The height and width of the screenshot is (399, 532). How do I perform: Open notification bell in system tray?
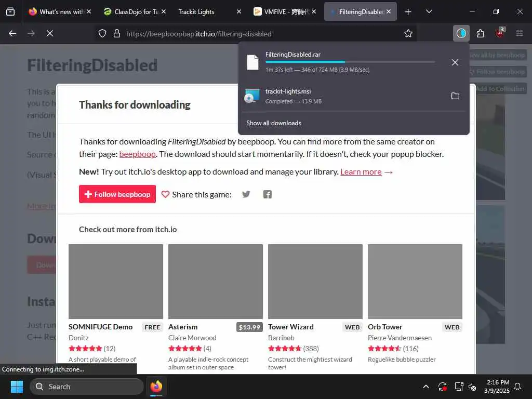click(517, 387)
